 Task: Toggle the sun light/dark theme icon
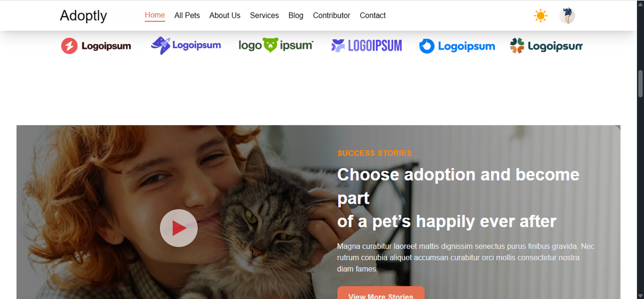coord(541,16)
